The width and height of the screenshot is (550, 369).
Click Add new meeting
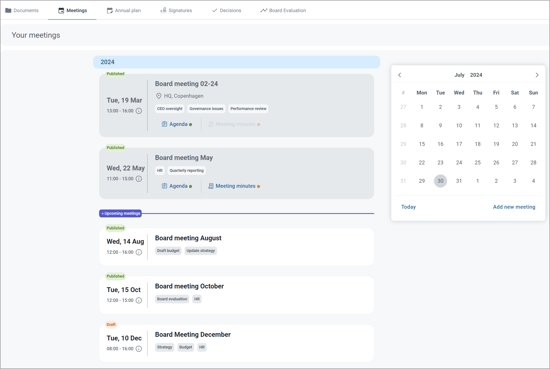tap(514, 207)
